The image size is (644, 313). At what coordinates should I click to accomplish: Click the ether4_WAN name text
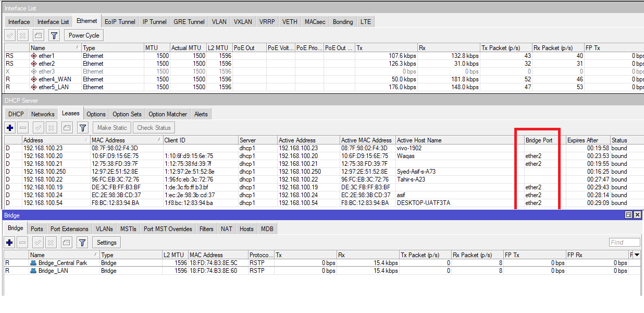click(55, 79)
